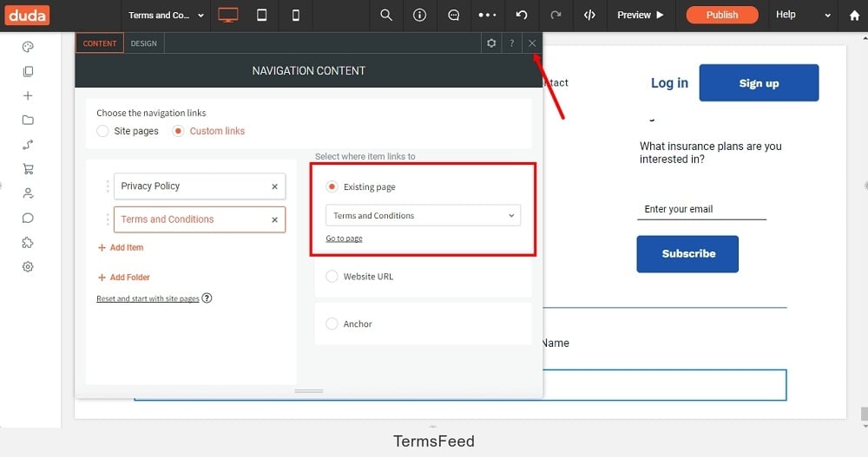
Task: Click the Log in link
Action: (x=669, y=83)
